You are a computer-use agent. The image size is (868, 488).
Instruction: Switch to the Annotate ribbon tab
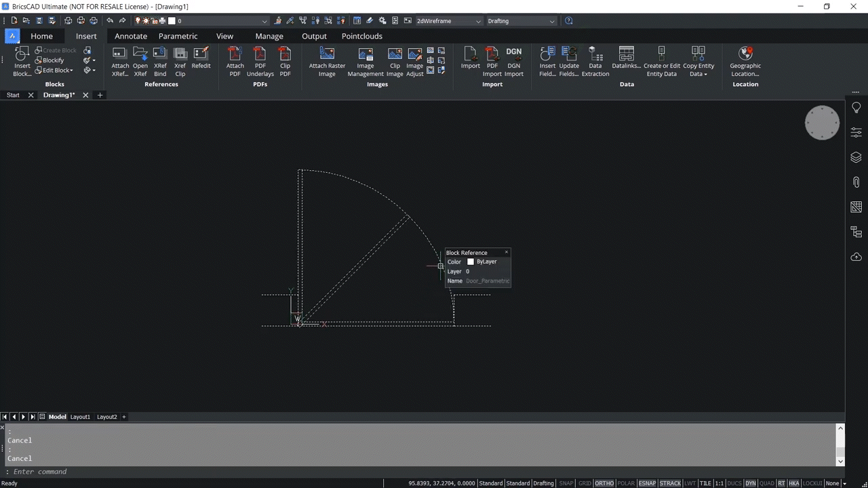pyautogui.click(x=131, y=36)
